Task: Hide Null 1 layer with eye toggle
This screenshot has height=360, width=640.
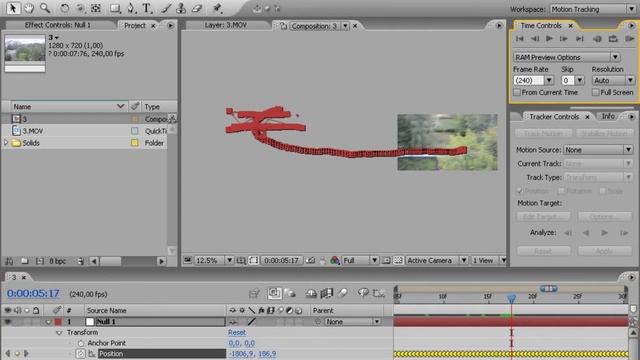Action: pos(8,322)
